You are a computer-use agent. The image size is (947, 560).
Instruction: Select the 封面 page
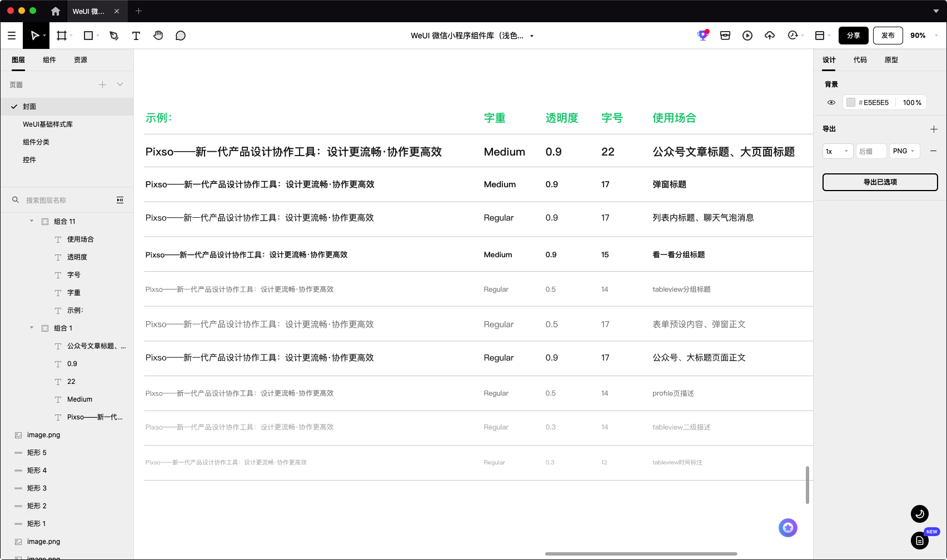[x=67, y=107]
